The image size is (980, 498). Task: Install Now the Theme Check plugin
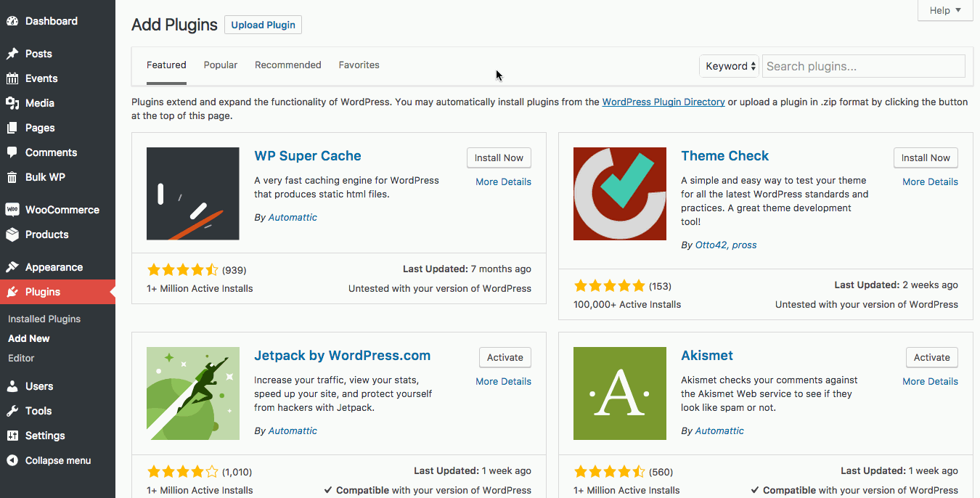[926, 158]
